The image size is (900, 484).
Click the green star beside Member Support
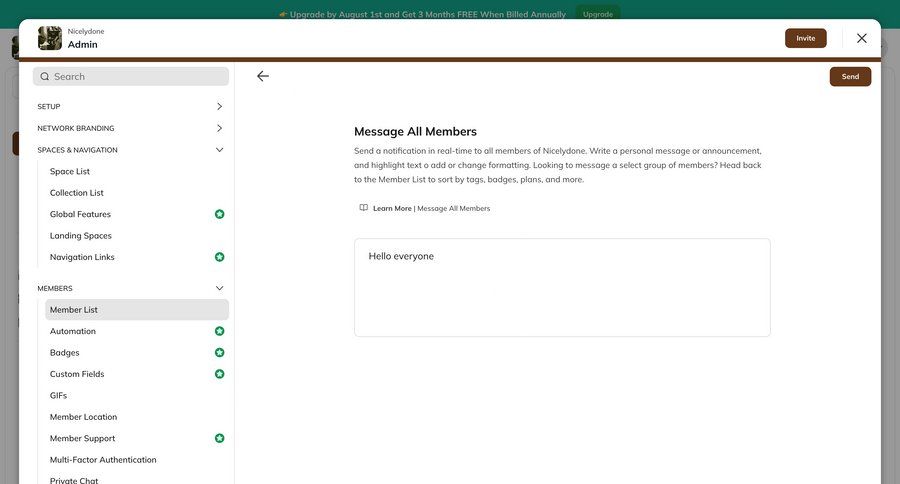pos(219,438)
